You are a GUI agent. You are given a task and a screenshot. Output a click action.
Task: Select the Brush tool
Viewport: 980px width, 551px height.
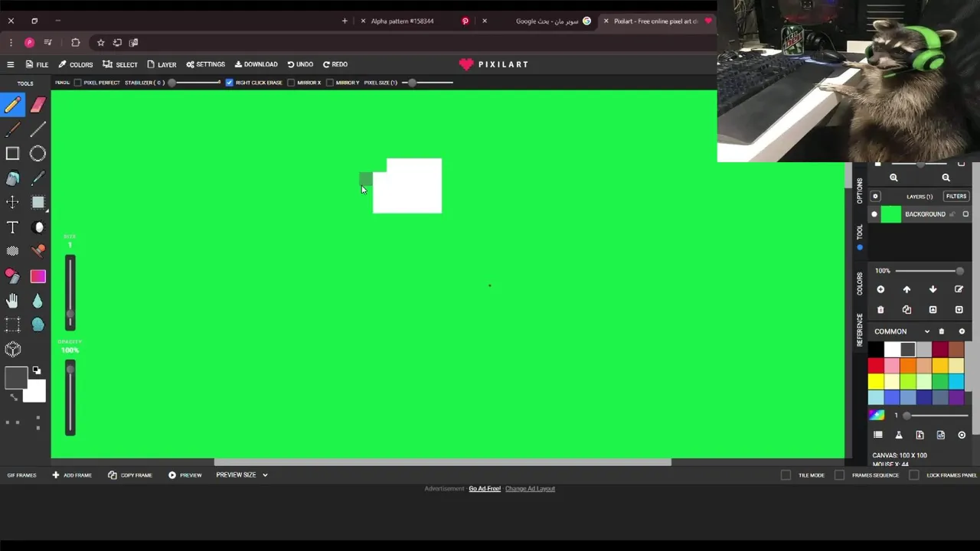pyautogui.click(x=12, y=129)
